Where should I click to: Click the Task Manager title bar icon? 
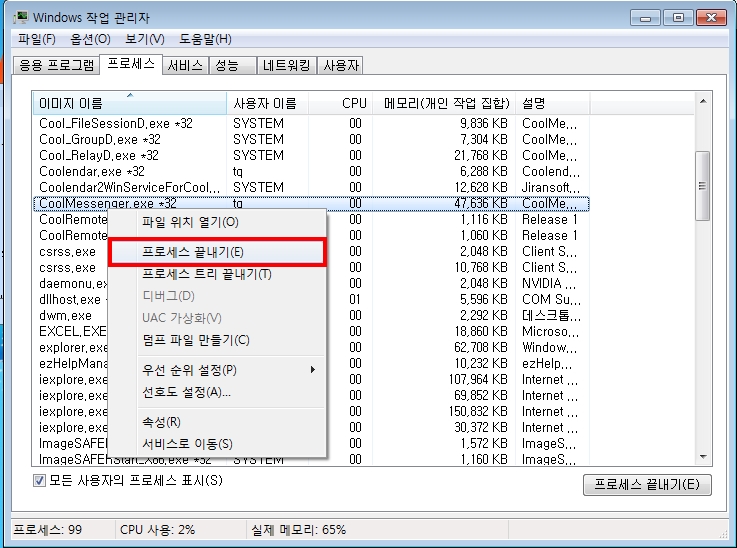[x=21, y=17]
